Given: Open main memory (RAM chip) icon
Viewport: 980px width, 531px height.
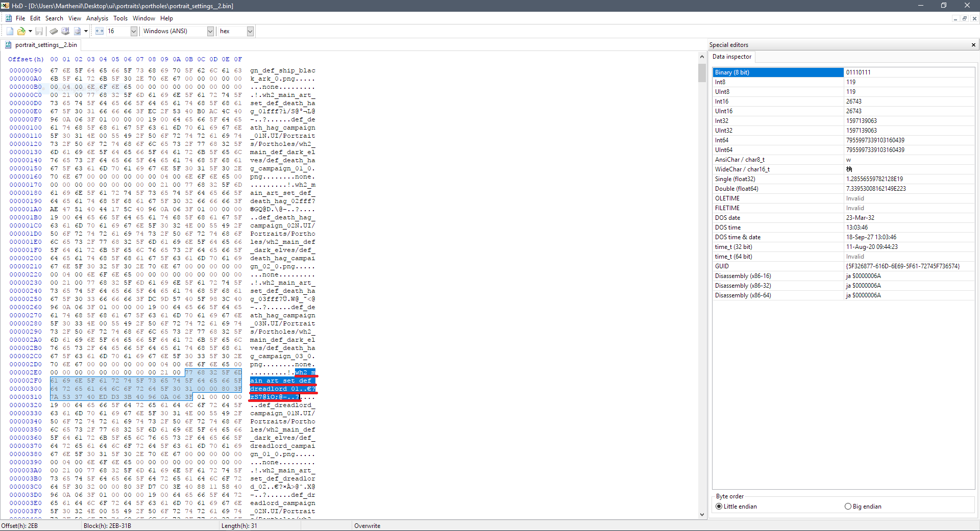Looking at the screenshot, I should [54, 31].
